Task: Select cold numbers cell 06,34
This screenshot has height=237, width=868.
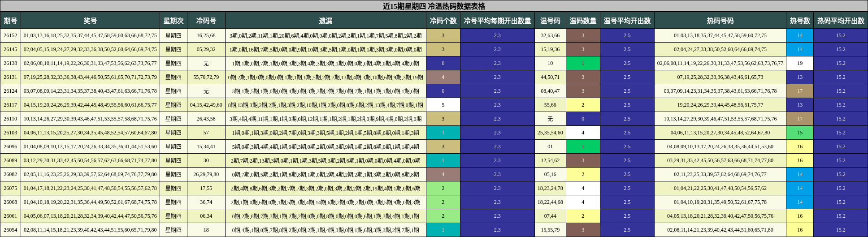Action: [x=206, y=216]
